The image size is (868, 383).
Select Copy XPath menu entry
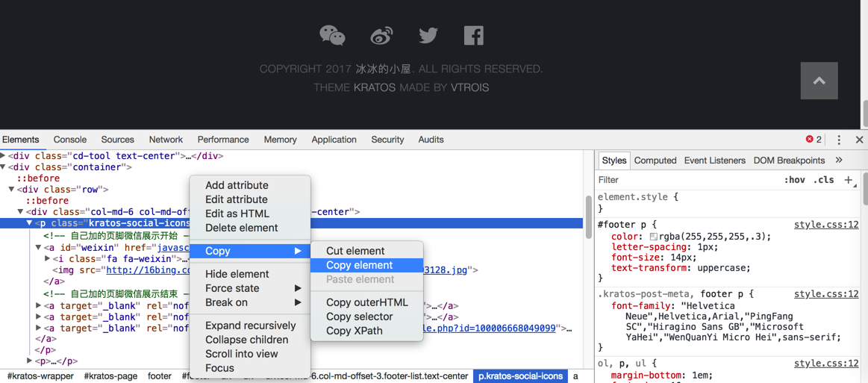pos(354,331)
